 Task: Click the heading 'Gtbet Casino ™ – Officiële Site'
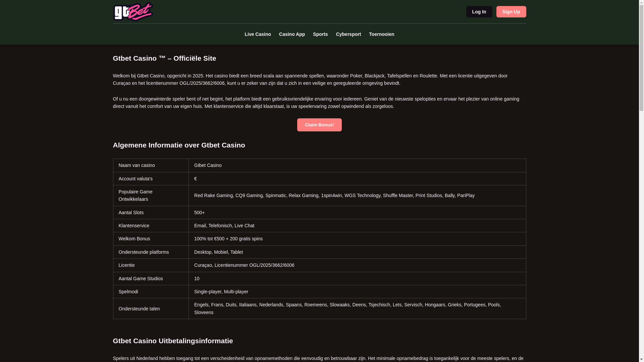tap(164, 58)
